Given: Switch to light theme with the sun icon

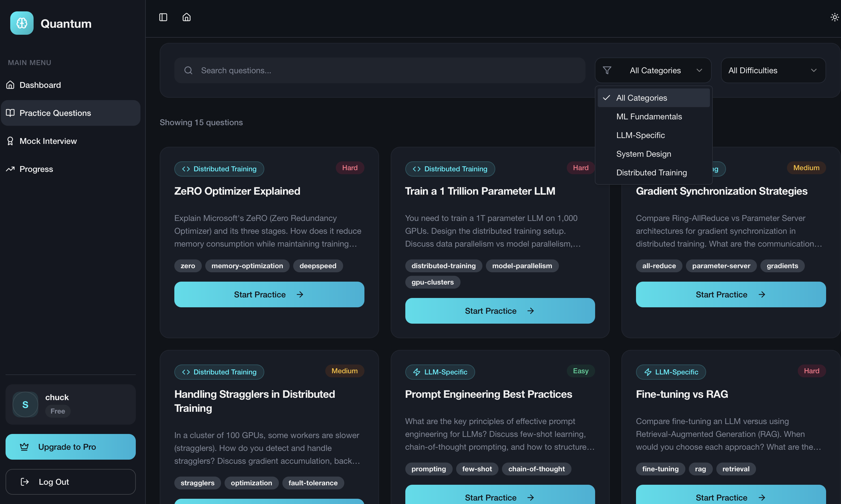Looking at the screenshot, I should coord(835,17).
